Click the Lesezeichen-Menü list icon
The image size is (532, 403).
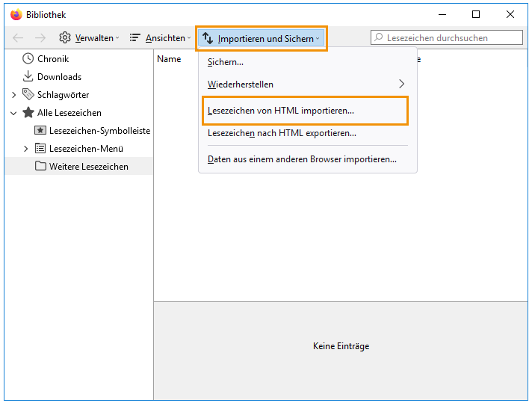point(40,148)
